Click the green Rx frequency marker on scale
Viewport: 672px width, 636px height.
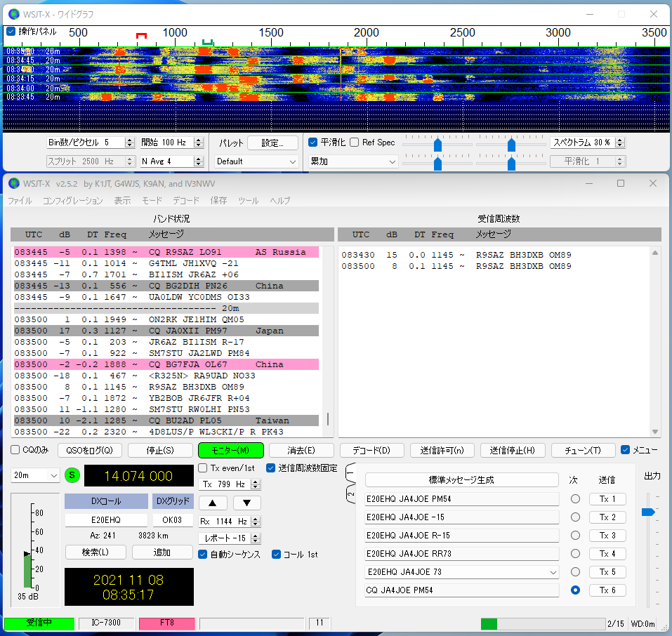click(206, 43)
